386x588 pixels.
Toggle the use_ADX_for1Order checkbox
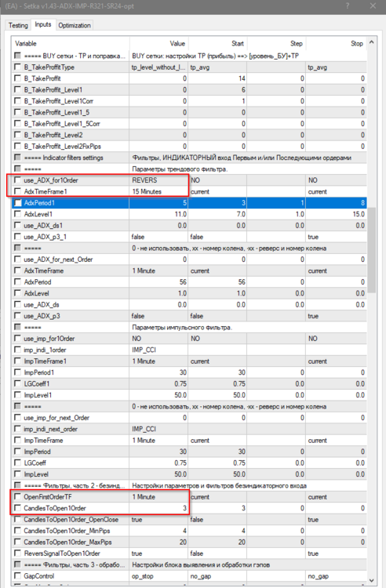pyautogui.click(x=17, y=180)
